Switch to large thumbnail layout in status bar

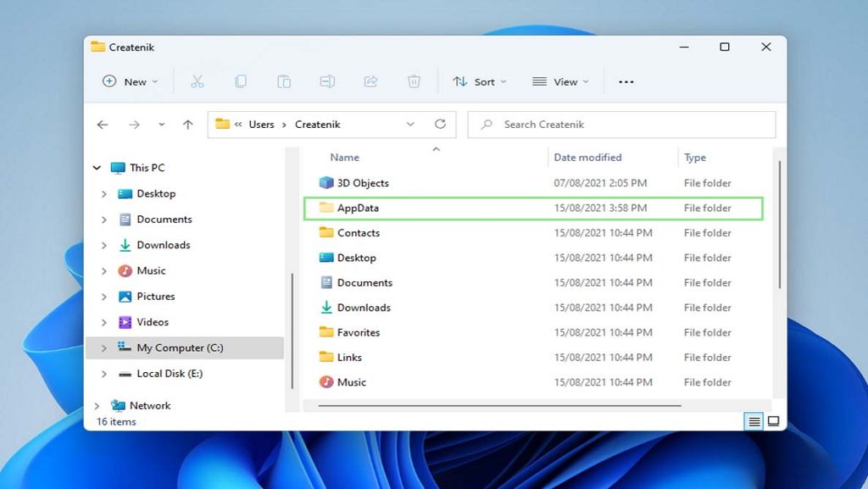click(772, 420)
